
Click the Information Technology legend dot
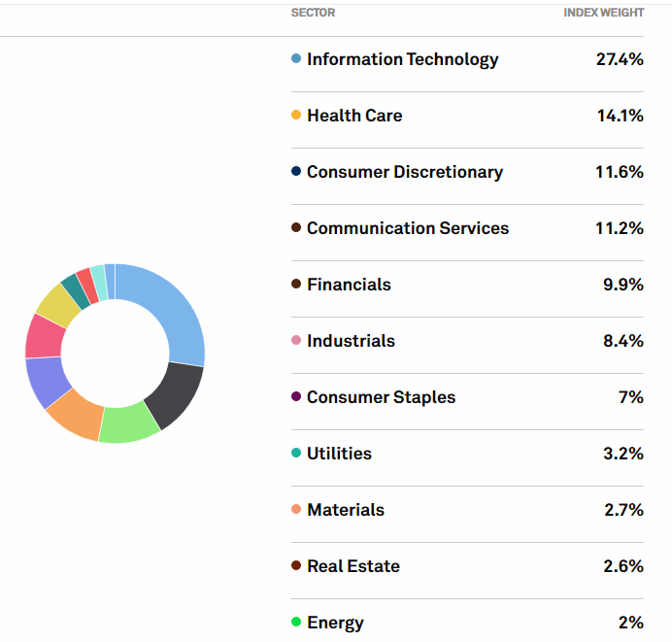click(x=296, y=59)
